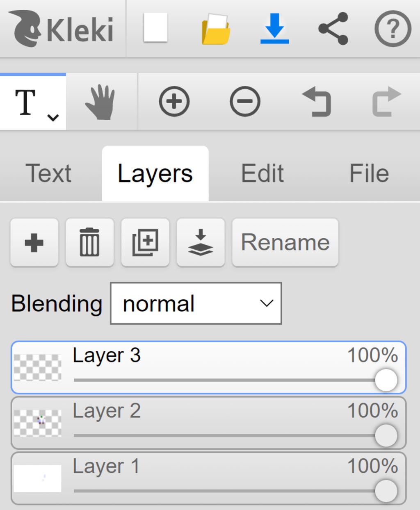Delete the selected layer using trash icon
Image resolution: width=420 pixels, height=510 pixels.
click(89, 242)
